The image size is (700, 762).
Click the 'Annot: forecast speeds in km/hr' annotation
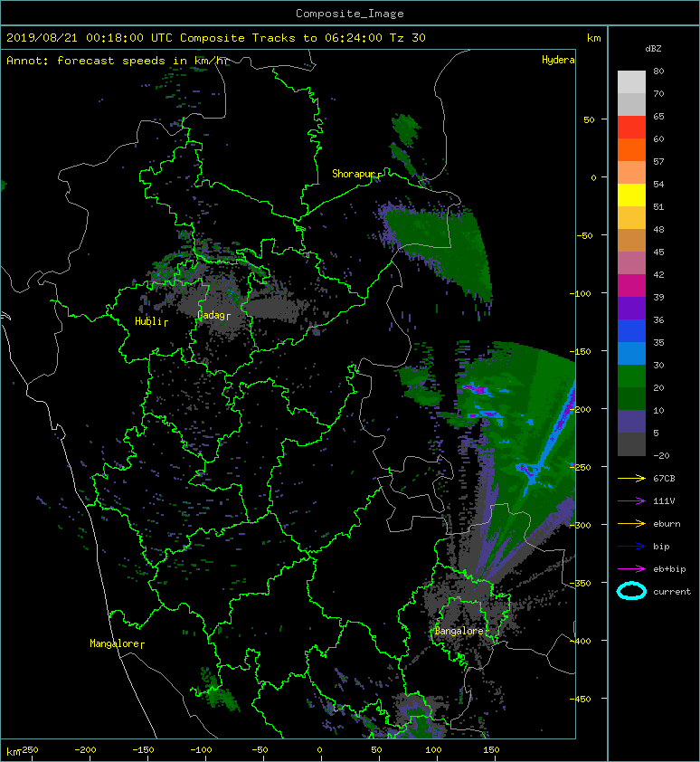(118, 61)
